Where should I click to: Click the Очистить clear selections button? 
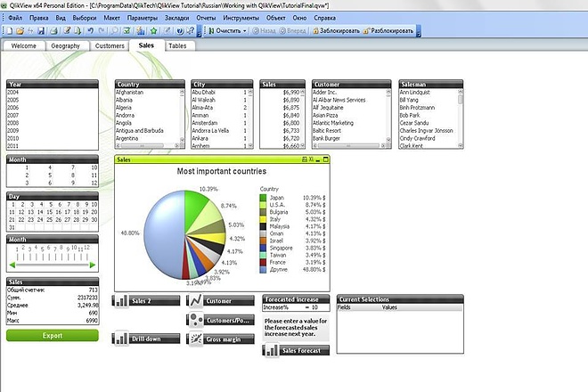pyautogui.click(x=225, y=31)
